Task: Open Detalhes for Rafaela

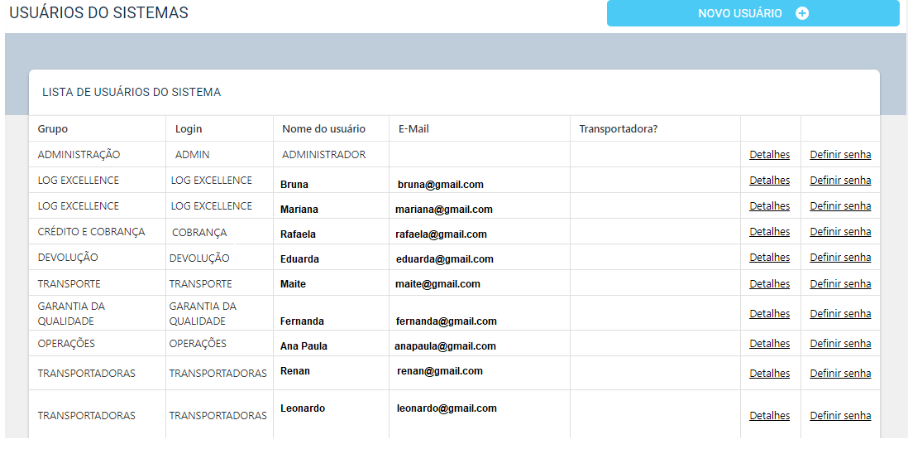Action: coord(770,231)
